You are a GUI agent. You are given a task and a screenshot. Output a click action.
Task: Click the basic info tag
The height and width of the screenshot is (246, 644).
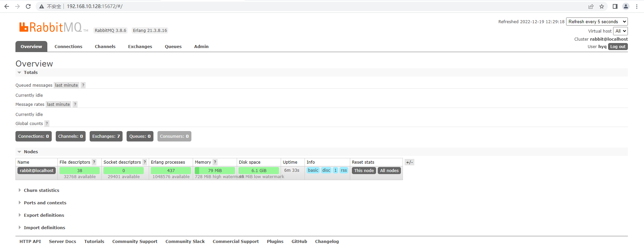[313, 170]
